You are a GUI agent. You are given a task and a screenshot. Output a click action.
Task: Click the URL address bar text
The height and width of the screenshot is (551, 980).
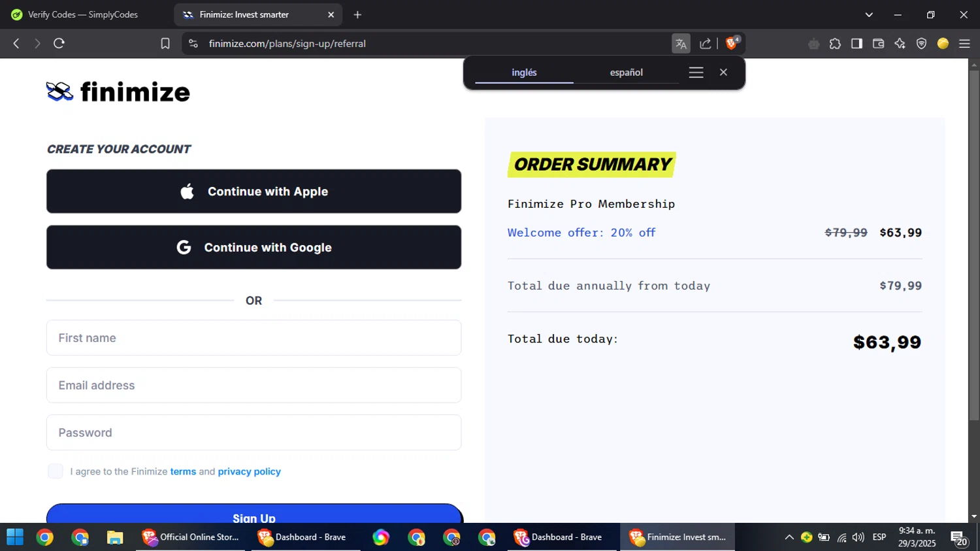287,44
